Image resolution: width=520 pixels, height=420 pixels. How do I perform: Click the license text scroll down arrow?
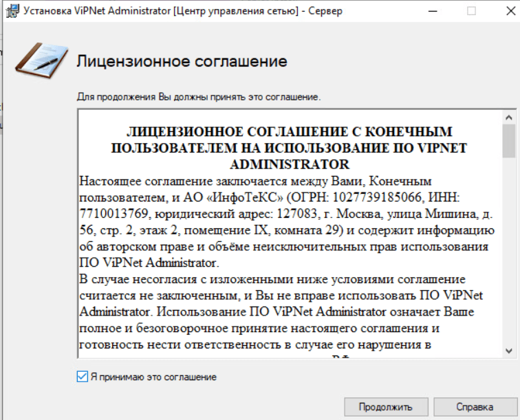pos(509,351)
